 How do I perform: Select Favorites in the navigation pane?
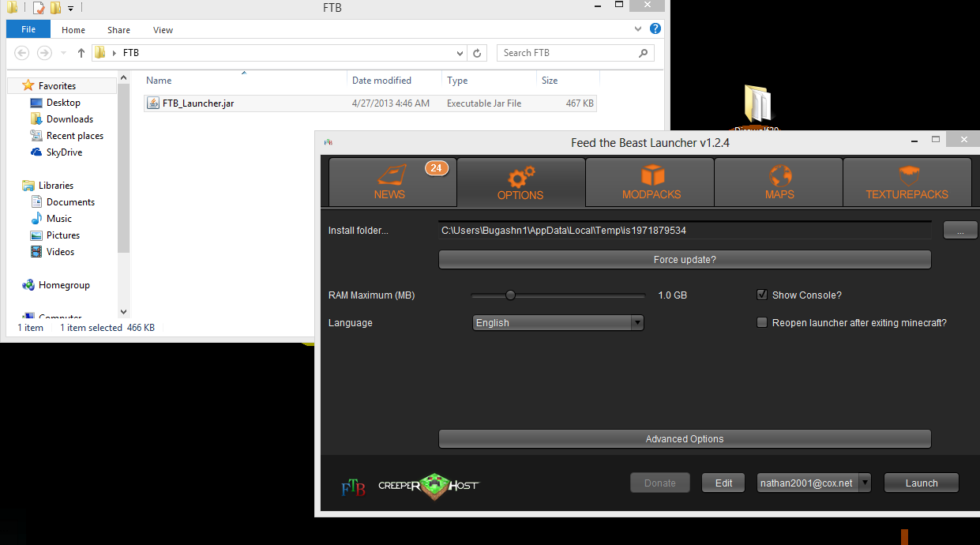[x=57, y=86]
